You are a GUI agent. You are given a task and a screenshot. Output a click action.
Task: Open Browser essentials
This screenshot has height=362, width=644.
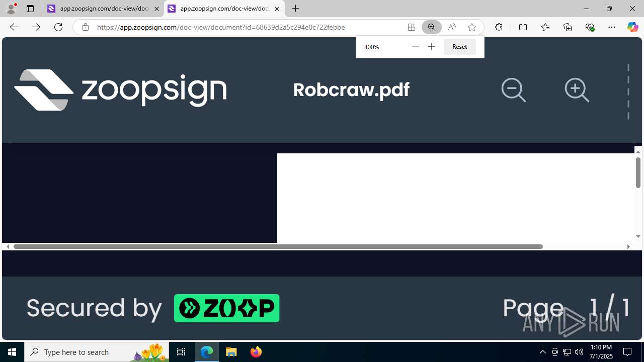click(590, 27)
